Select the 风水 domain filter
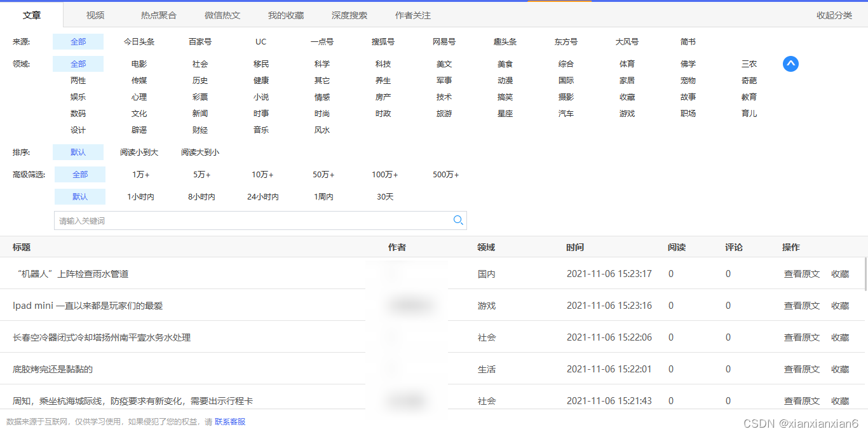Viewport: 868px width, 434px height. pyautogui.click(x=322, y=130)
